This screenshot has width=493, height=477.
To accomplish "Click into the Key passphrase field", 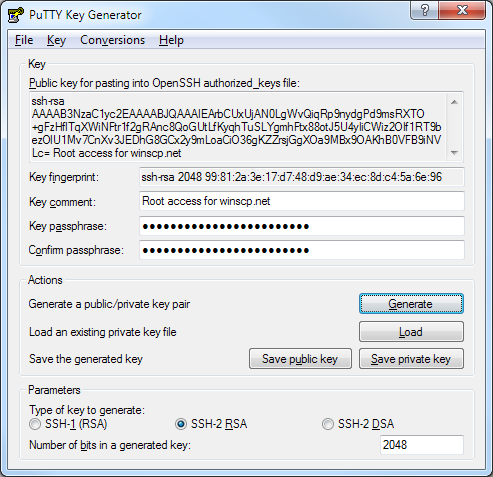I will (302, 226).
